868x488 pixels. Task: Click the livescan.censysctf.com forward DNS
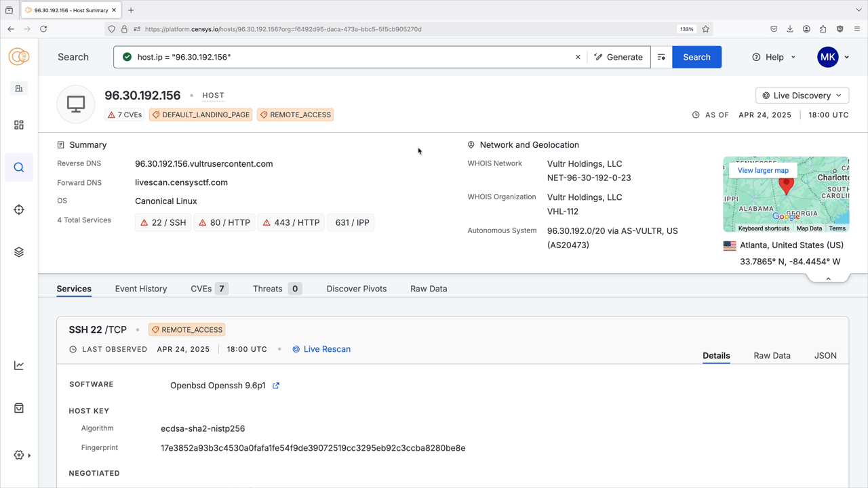(181, 182)
